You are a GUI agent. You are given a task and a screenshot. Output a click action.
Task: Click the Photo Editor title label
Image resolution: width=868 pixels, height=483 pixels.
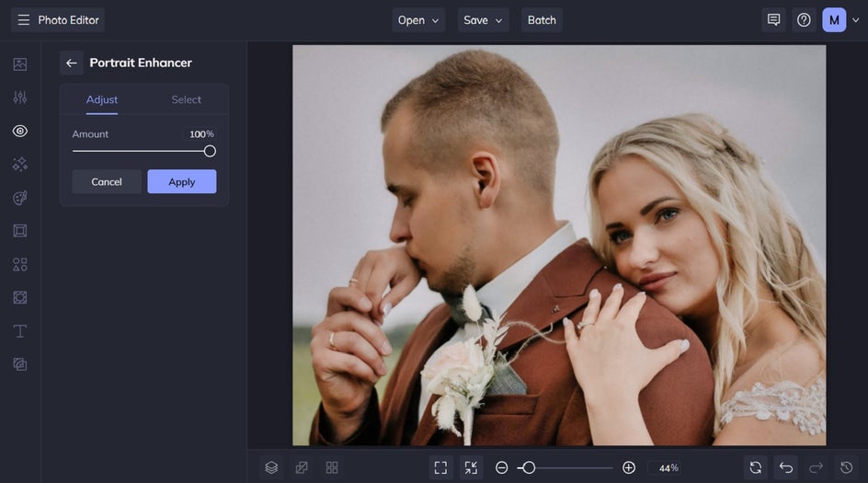68,20
